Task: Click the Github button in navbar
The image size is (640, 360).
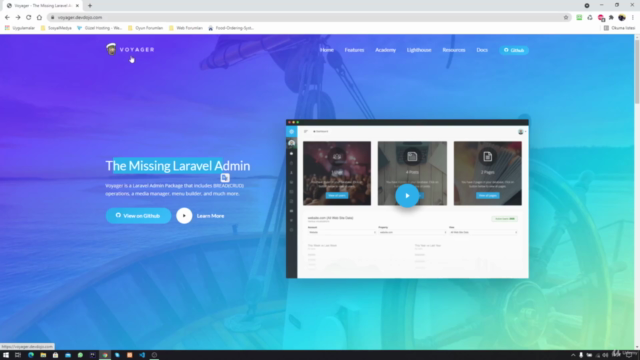Action: coord(513,50)
